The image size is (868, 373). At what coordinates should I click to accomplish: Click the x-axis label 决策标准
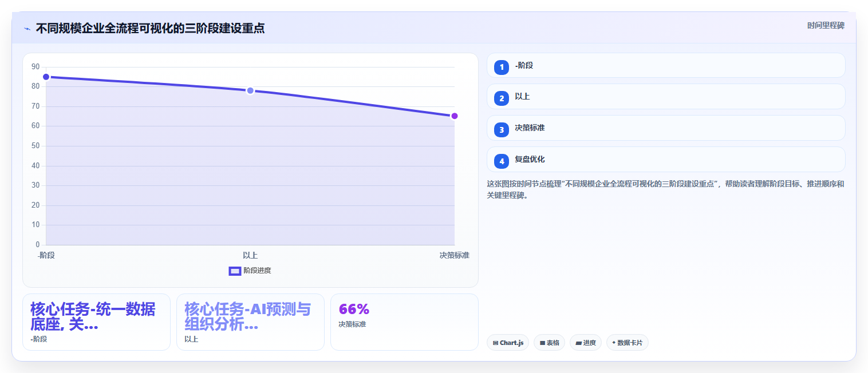(x=454, y=255)
